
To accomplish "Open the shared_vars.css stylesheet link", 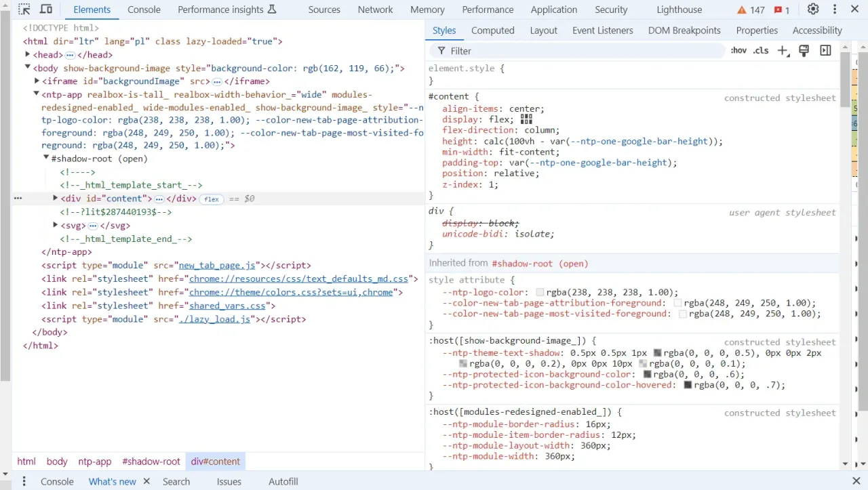I will point(226,306).
